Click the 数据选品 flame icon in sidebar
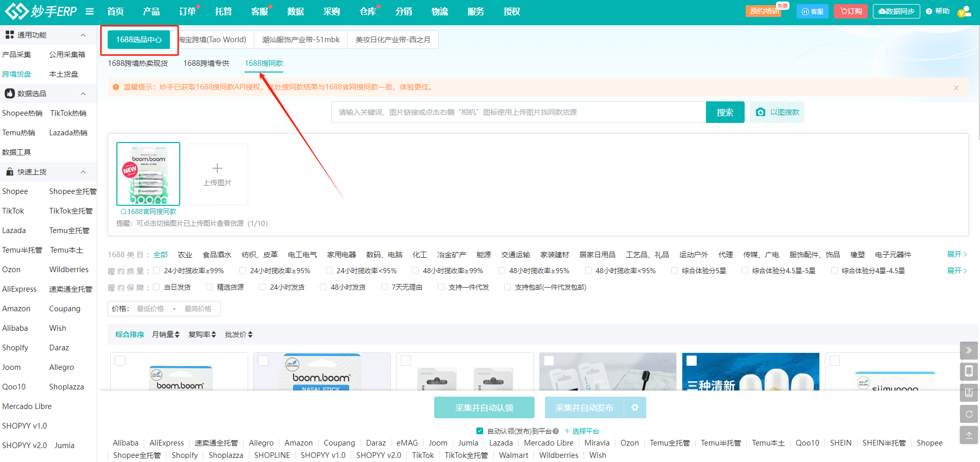980x462 pixels. pos(9,94)
